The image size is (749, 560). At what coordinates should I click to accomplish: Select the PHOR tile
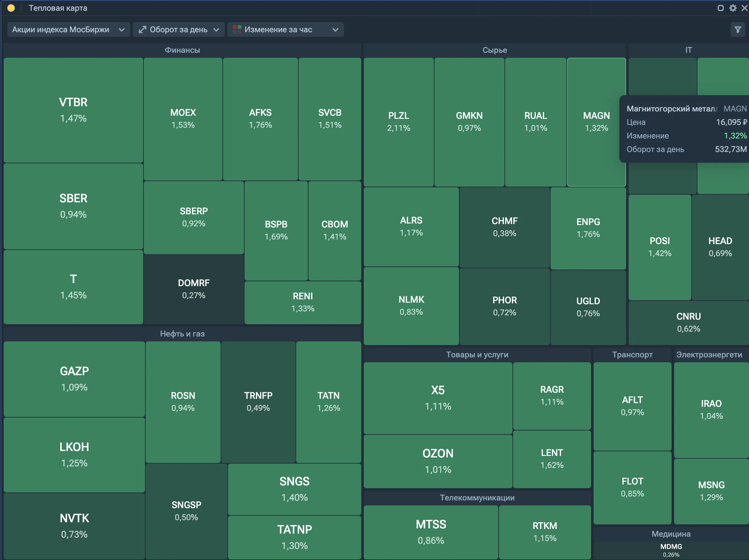tap(504, 307)
